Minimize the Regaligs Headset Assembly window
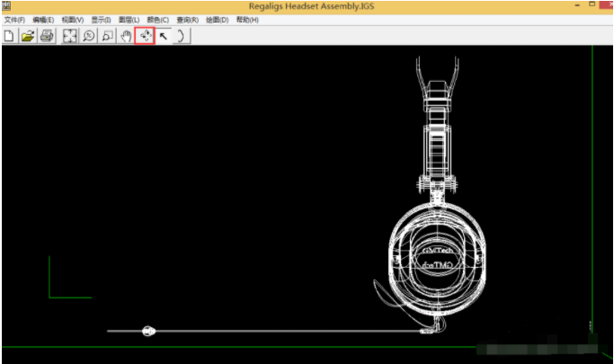The image size is (614, 364). click(577, 5)
